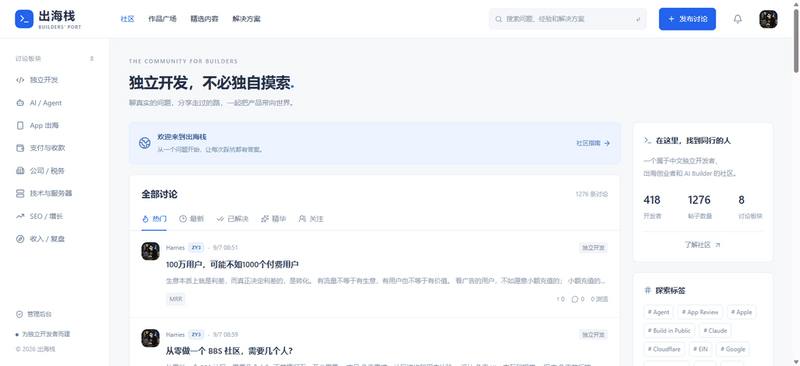Select the # Google tag
This screenshot has width=800, height=366.
[733, 349]
